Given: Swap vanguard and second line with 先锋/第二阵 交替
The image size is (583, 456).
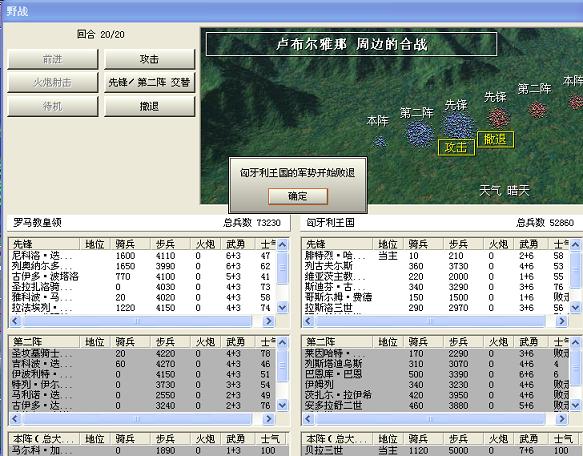Looking at the screenshot, I should (149, 83).
